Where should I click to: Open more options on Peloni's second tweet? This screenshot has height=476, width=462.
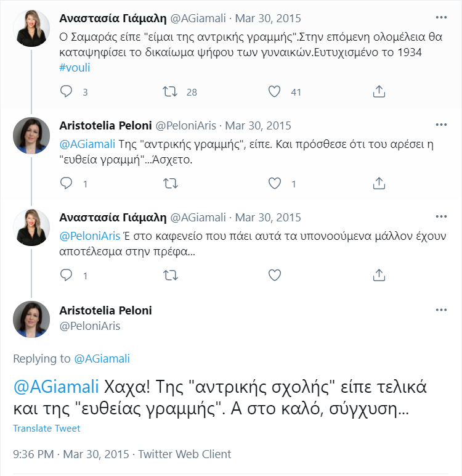441,125
